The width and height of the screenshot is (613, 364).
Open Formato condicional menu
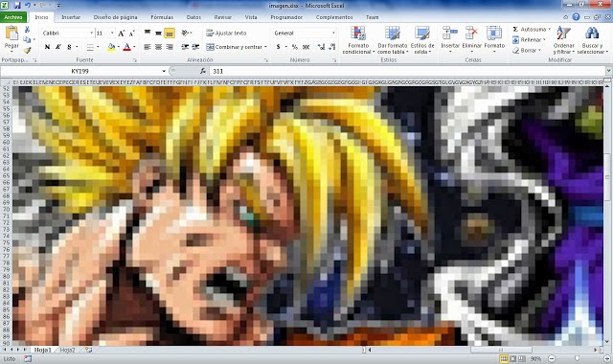[x=358, y=40]
